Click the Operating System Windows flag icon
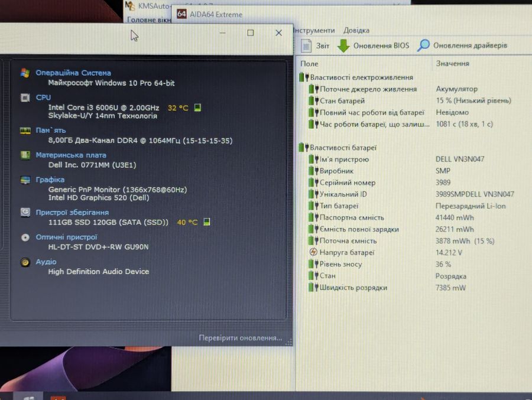This screenshot has height=400, width=532. click(25, 73)
